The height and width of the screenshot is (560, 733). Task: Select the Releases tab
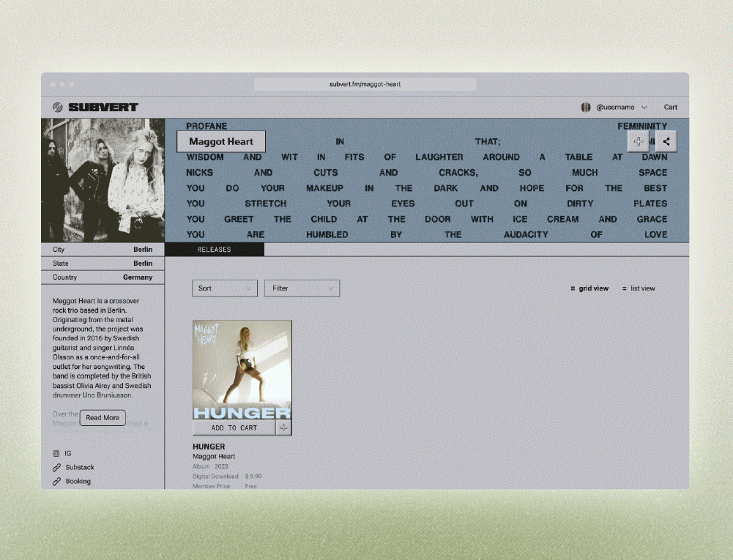pyautogui.click(x=214, y=250)
